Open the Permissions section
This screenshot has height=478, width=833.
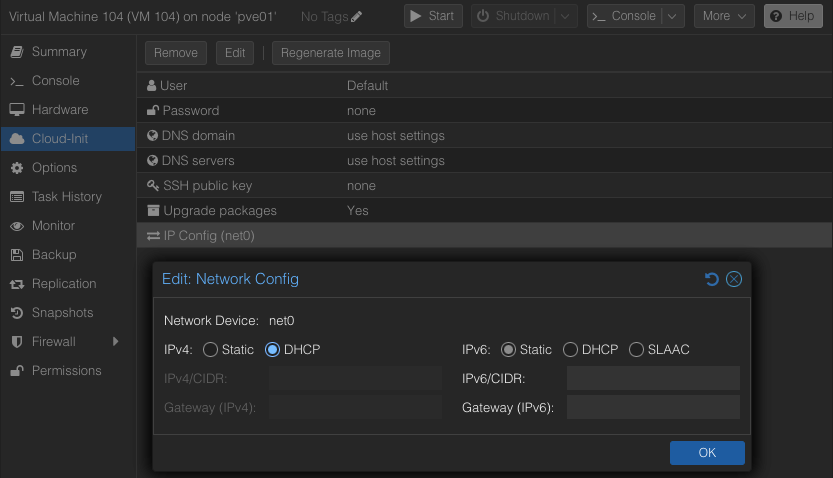66,371
